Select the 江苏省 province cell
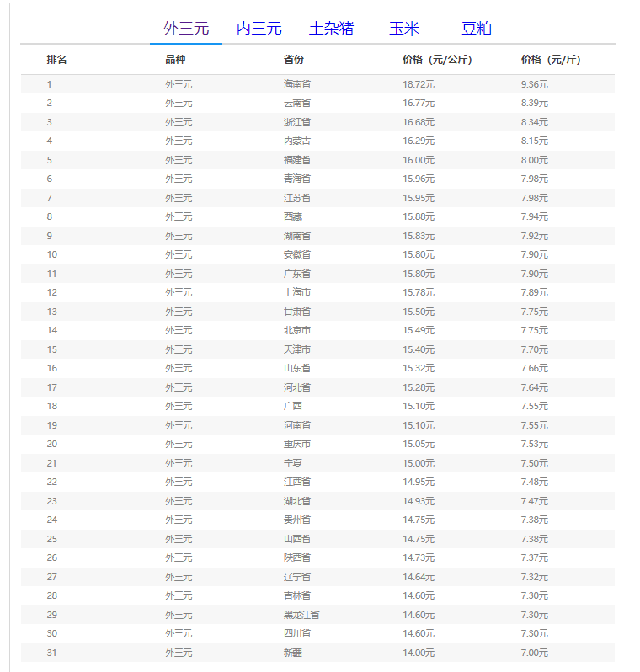Screen dimensions: 640x672 (x=297, y=199)
